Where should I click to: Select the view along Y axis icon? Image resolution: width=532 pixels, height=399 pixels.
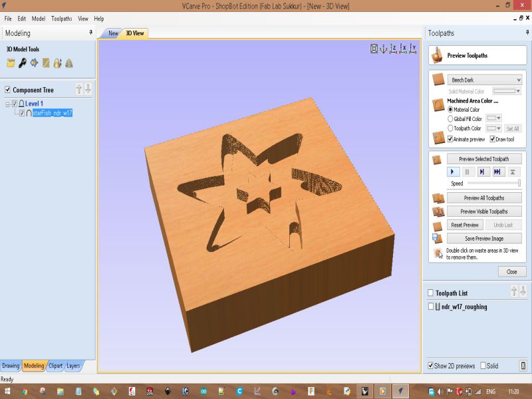pos(412,49)
